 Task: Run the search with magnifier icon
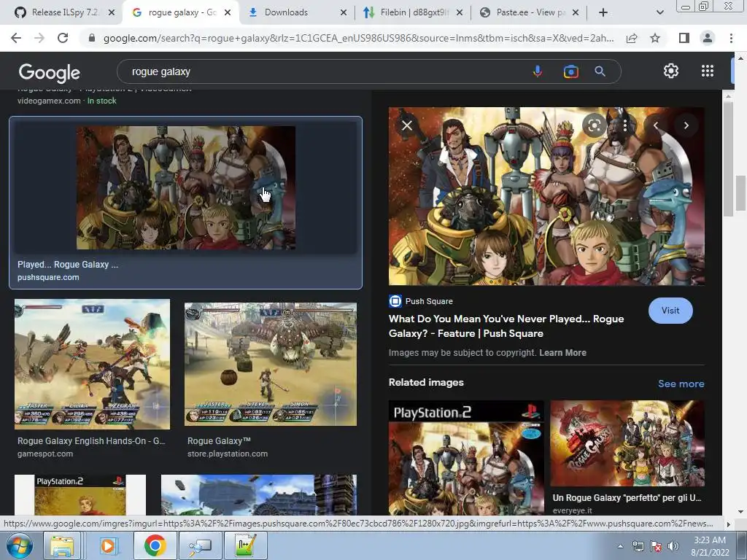tap(600, 71)
